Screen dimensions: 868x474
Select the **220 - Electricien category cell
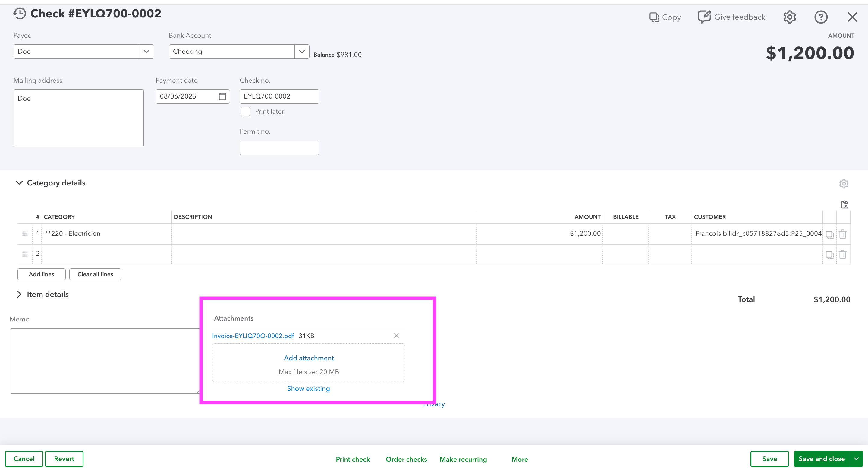point(106,234)
